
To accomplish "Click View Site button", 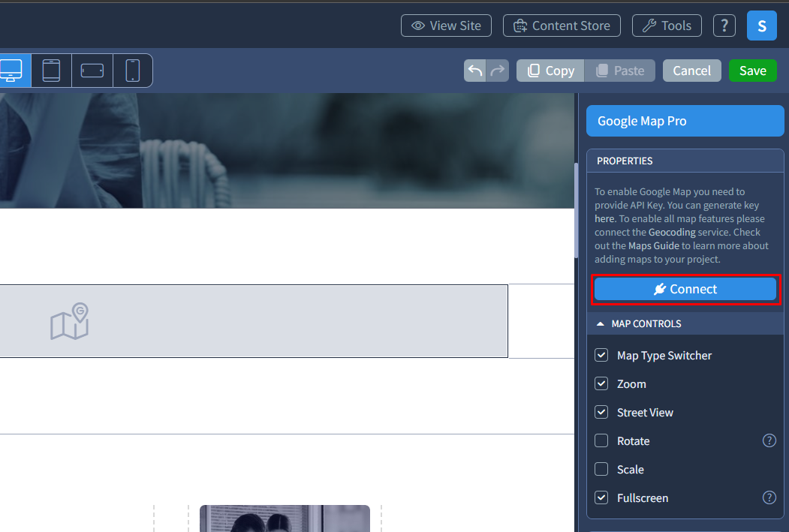I will [446, 26].
